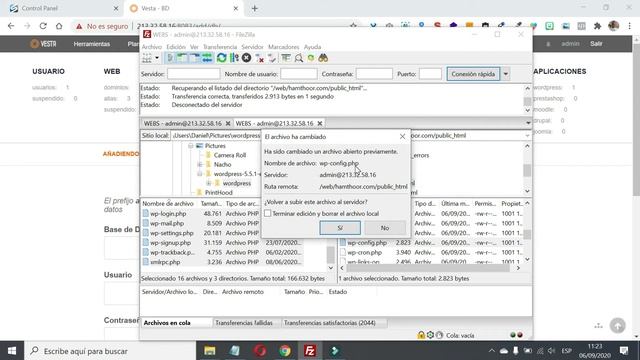The width and height of the screenshot is (640, 360).
Task: Open the FileZilla Site Manager icon
Action: (x=147, y=58)
